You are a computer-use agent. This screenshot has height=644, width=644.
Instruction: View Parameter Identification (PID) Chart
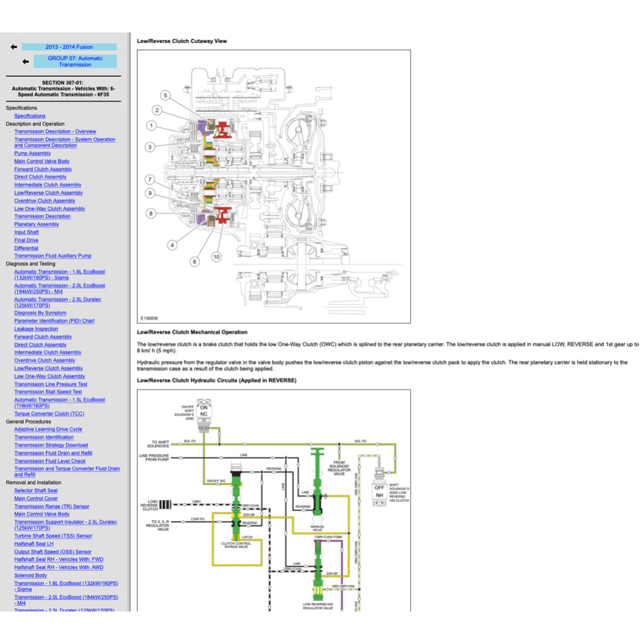tap(54, 321)
